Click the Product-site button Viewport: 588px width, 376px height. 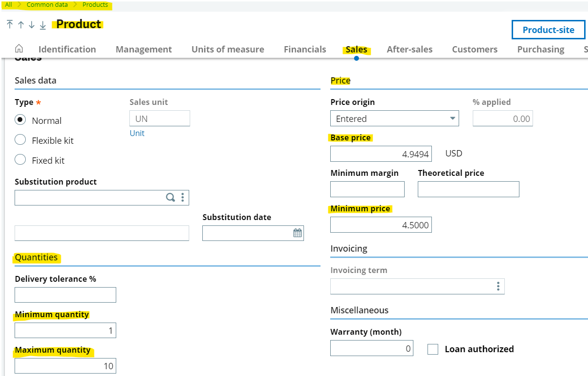(548, 30)
